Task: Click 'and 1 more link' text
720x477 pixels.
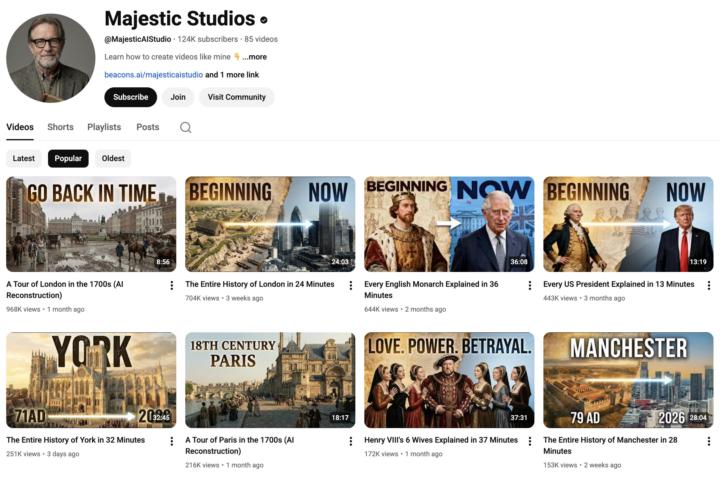Action: pyautogui.click(x=232, y=75)
